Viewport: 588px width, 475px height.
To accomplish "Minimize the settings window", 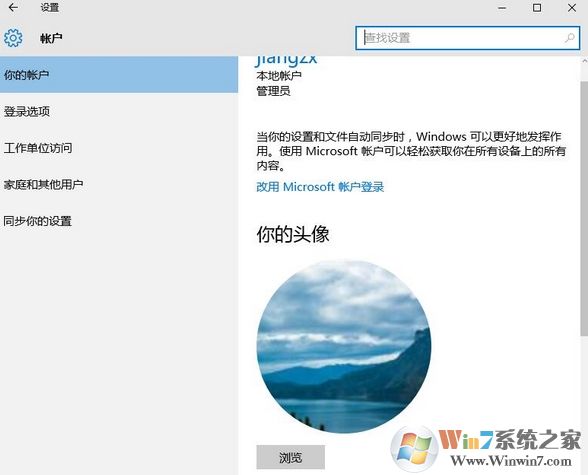I will point(502,8).
